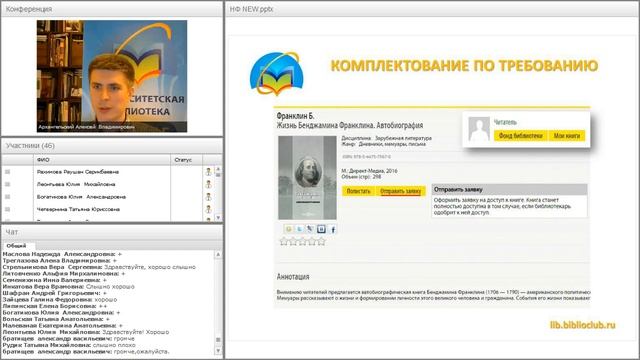Click the third rating star under the book

[x=302, y=242]
